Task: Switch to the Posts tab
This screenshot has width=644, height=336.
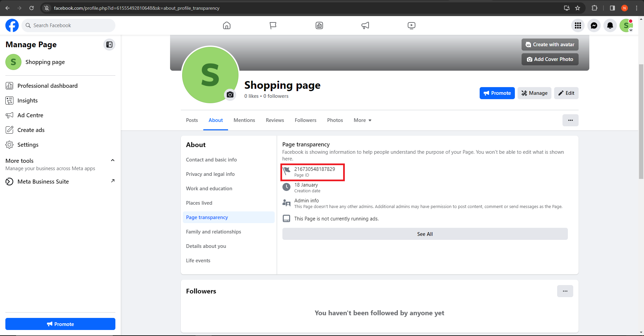Action: coord(192,120)
